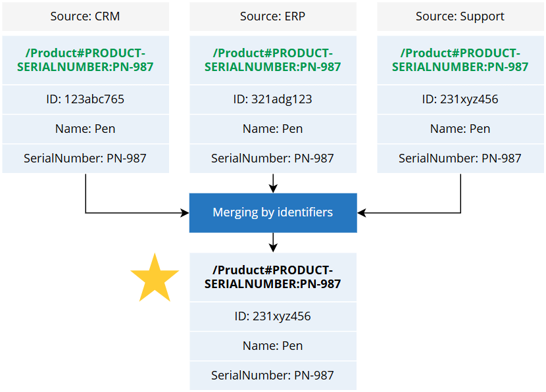Select the Source: ERP header
546x392 pixels.
click(273, 16)
